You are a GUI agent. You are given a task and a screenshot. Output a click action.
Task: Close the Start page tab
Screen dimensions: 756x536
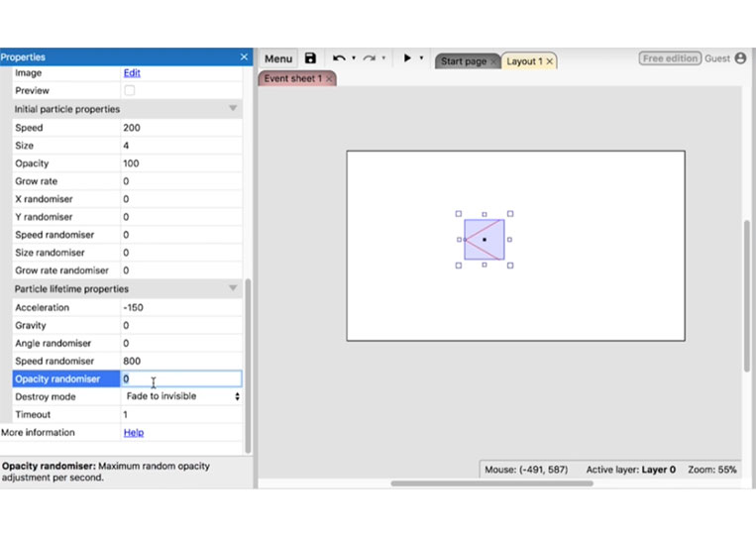point(492,61)
